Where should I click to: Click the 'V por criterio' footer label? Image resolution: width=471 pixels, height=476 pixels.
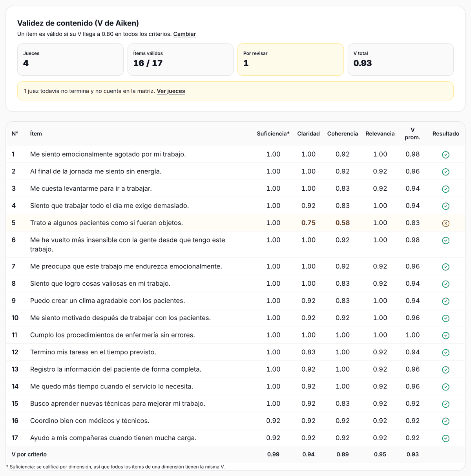pyautogui.click(x=29, y=454)
